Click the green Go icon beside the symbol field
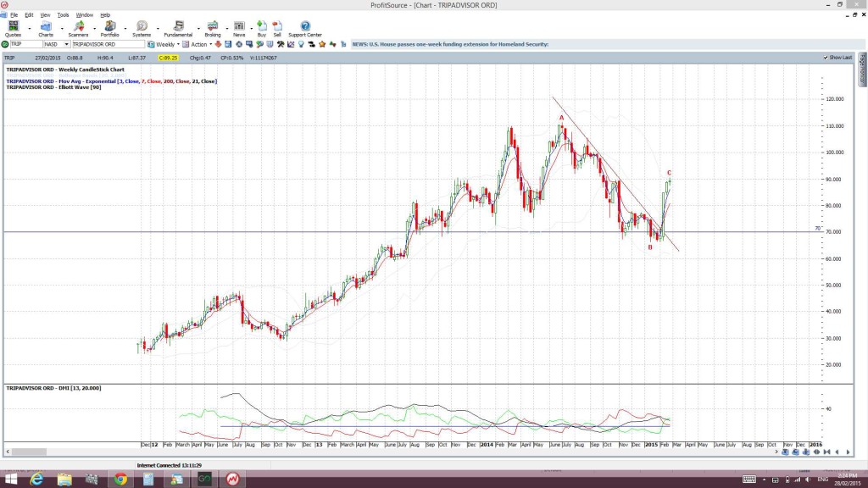Screen dimensions: 868x488 [x=5, y=44]
